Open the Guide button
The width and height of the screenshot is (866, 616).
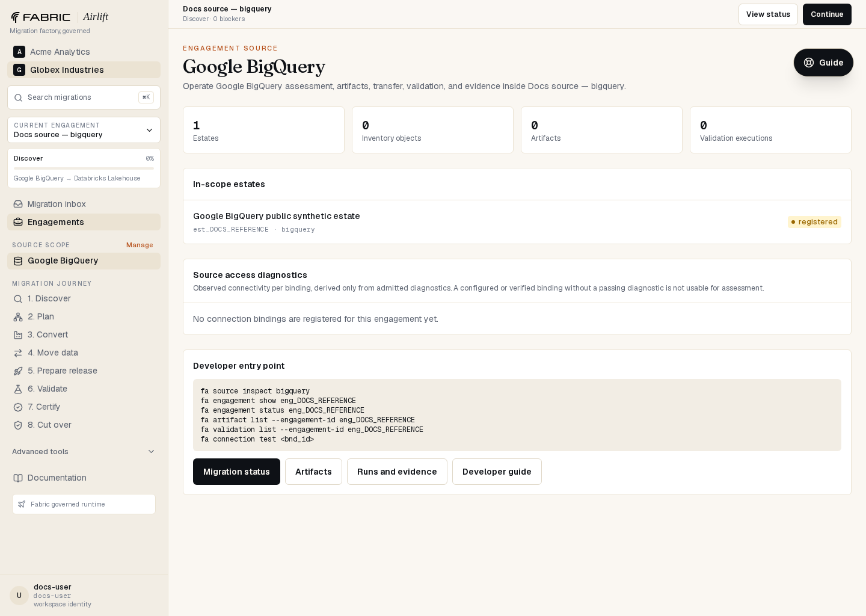tap(823, 63)
